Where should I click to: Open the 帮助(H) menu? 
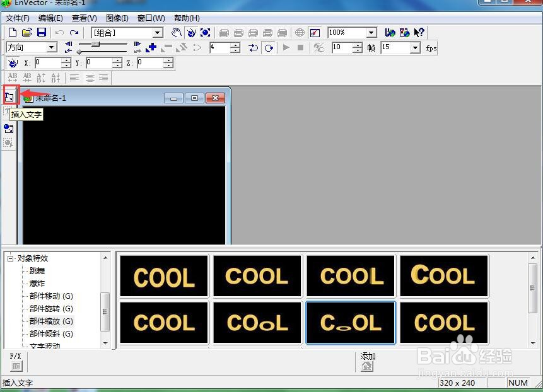(x=187, y=18)
